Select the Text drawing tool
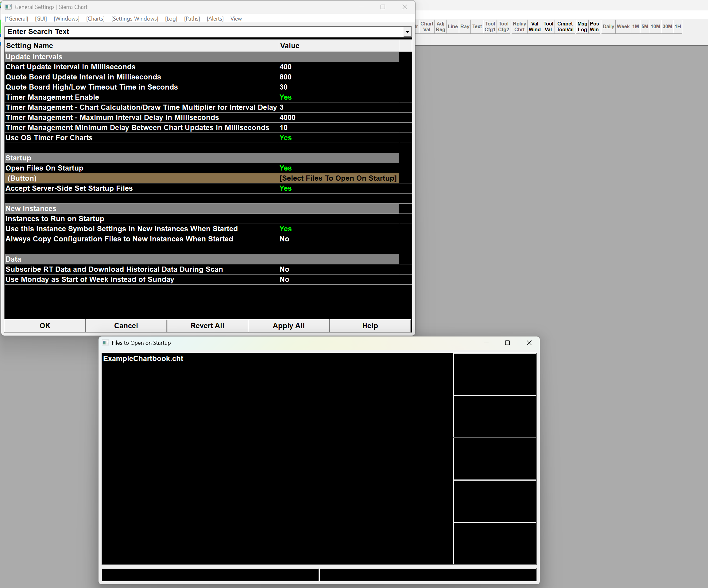708x588 pixels. tap(477, 27)
